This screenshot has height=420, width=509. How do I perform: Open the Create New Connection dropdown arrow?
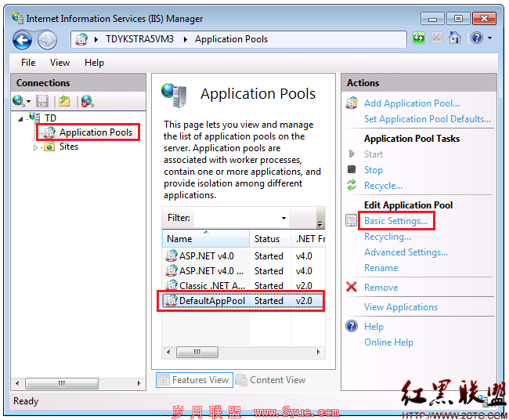tap(28, 102)
